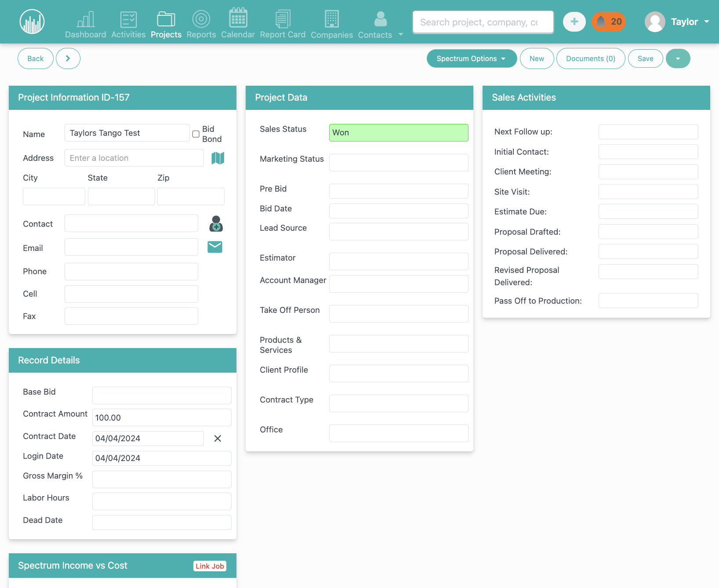Open the notifications bell showing 20
This screenshot has height=588, width=719.
609,22
